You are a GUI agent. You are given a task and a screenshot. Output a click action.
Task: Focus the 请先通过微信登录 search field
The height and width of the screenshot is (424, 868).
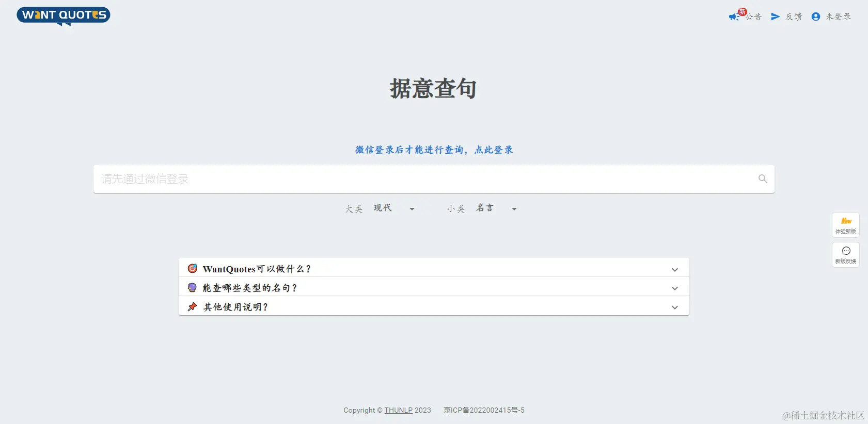point(434,179)
